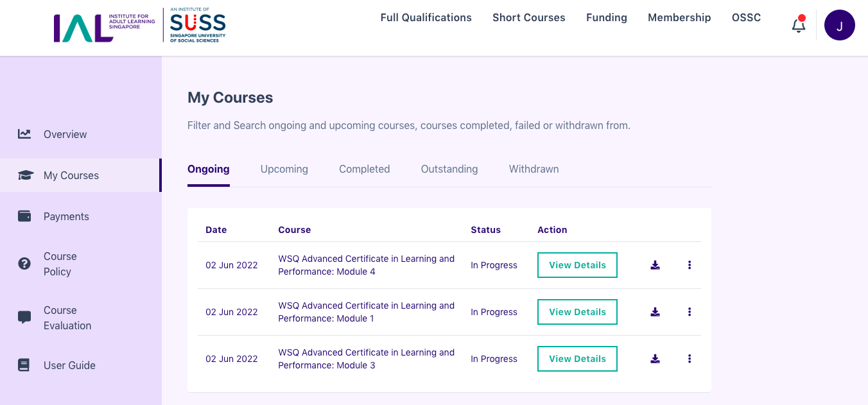868x405 pixels.
Task: Open more options for Module 4 row
Action: [x=690, y=265]
